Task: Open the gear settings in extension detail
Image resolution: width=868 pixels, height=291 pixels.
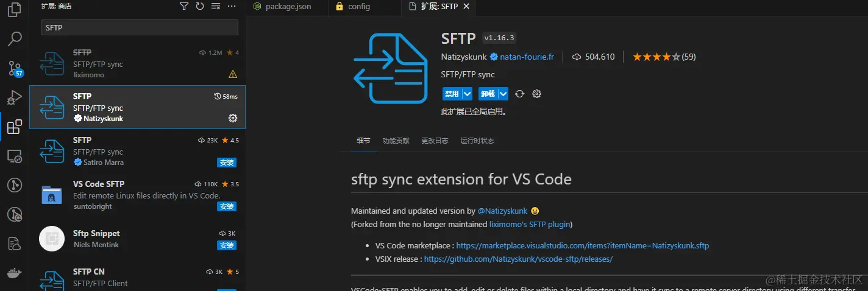Action: (x=537, y=94)
